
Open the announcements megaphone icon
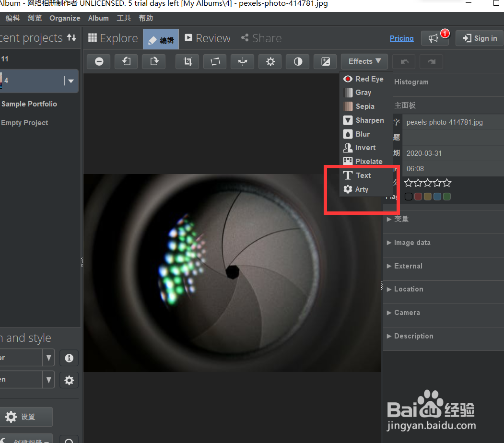tap(434, 38)
